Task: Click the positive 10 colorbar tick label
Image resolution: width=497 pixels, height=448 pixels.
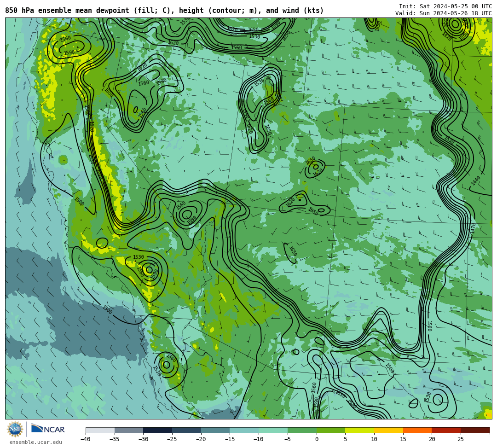Action: point(374,439)
